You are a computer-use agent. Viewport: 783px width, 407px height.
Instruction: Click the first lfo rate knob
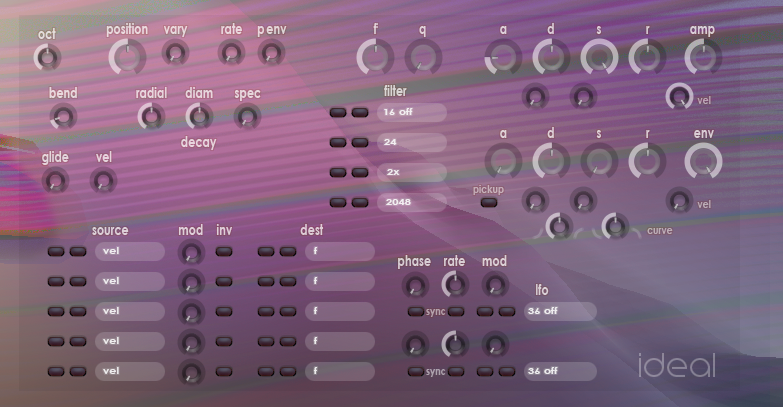pos(455,285)
